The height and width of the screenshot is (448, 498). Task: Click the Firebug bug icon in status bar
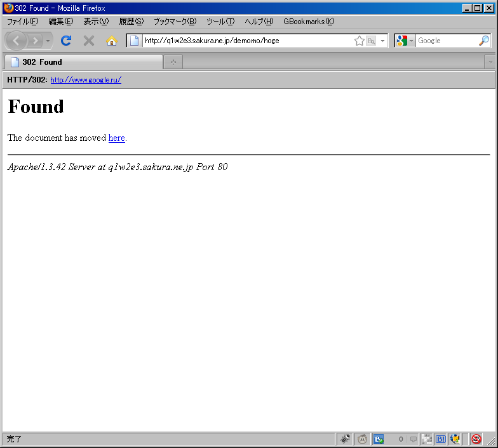pos(345,439)
